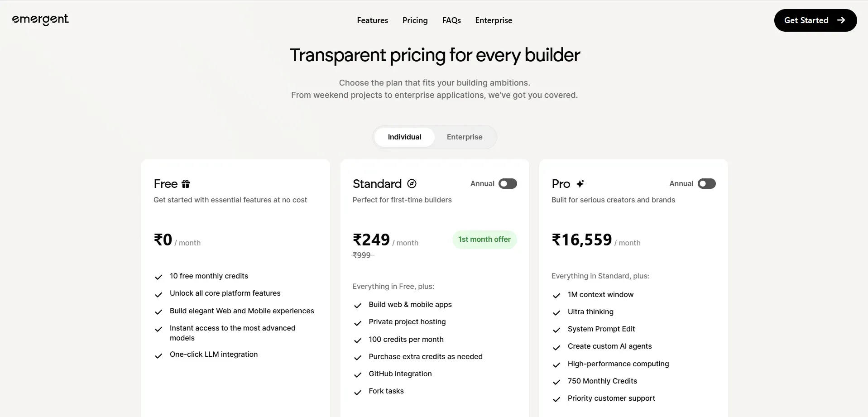Screen dimensions: 868x417
Task: Click the checkmark beside 10 free monthly credits
Action: coord(158,277)
